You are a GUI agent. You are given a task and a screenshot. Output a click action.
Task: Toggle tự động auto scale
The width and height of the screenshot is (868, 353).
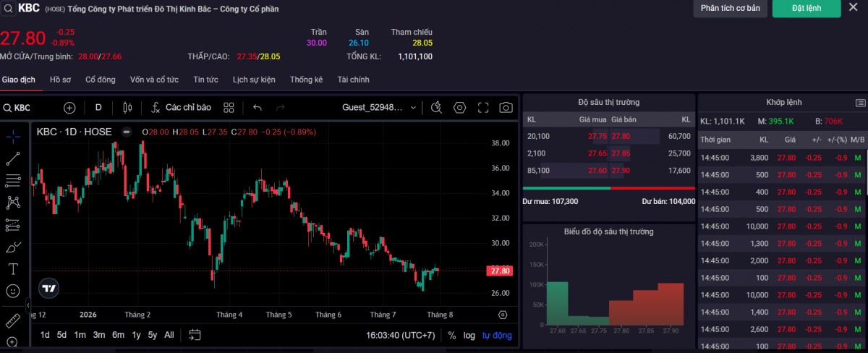click(497, 335)
